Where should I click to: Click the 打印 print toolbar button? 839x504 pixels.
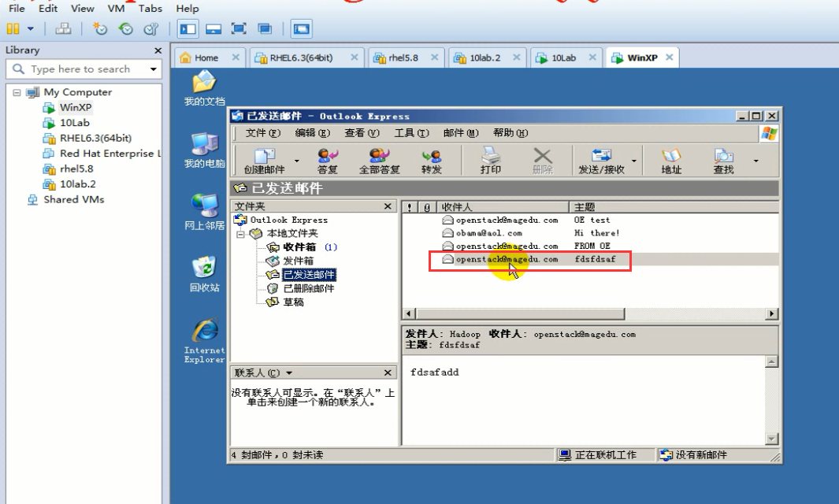(x=490, y=161)
